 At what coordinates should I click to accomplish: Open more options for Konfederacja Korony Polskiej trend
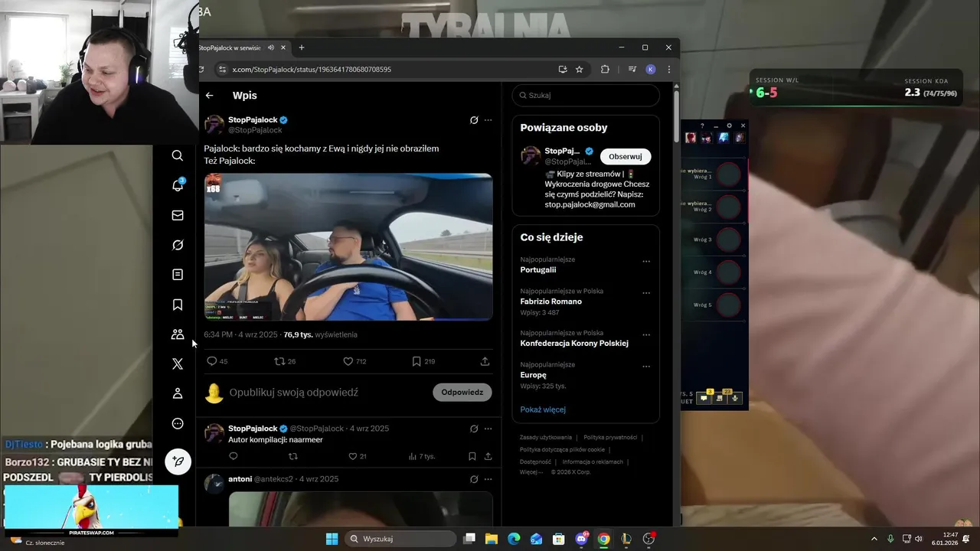[x=646, y=335]
